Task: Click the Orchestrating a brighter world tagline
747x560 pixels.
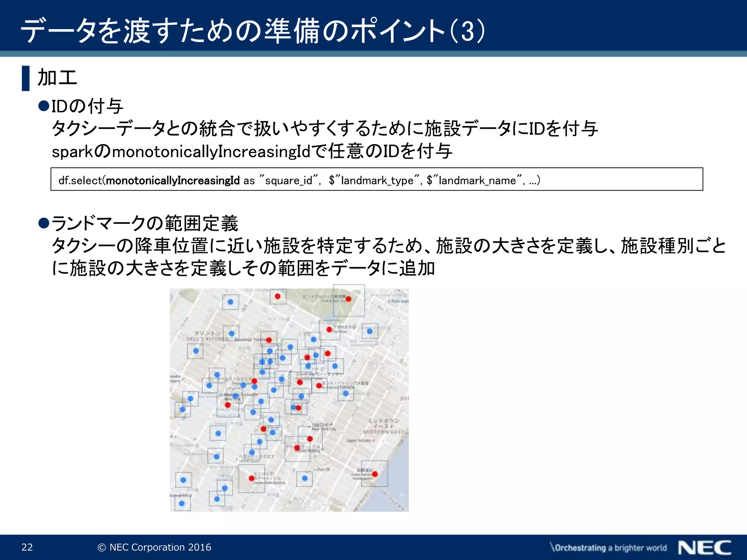Action: 608,548
